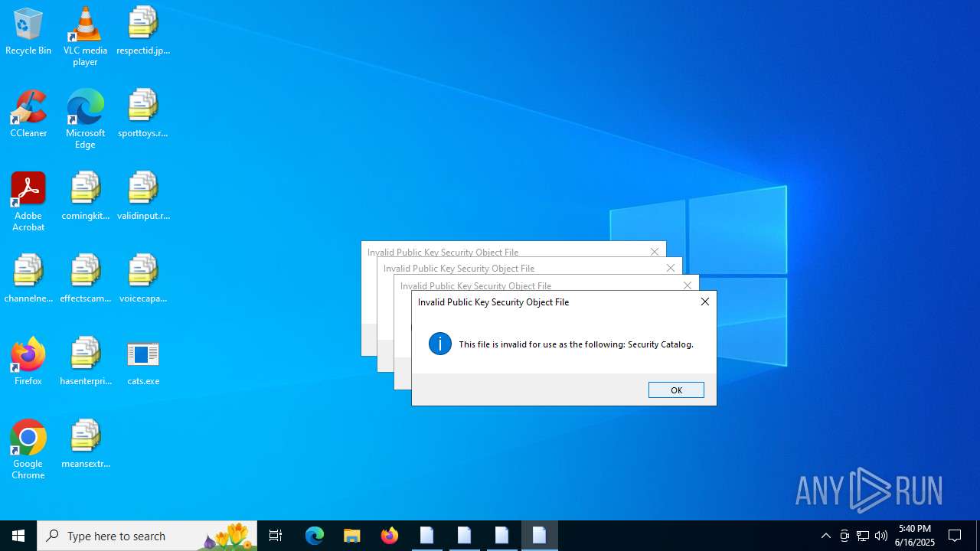Close the front Invalid Public Key dialog
Screen dimensions: 980x551
tap(705, 302)
